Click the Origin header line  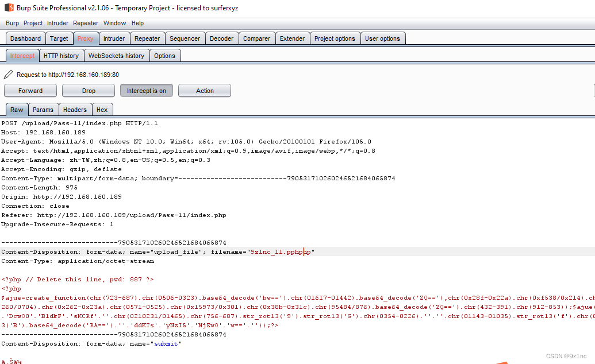61,197
